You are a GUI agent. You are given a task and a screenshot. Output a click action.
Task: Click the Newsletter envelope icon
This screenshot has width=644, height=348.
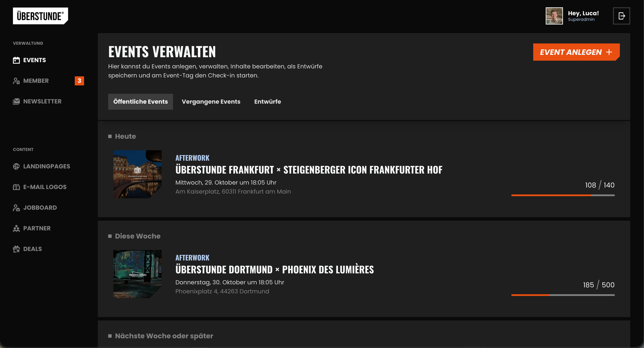click(x=16, y=101)
